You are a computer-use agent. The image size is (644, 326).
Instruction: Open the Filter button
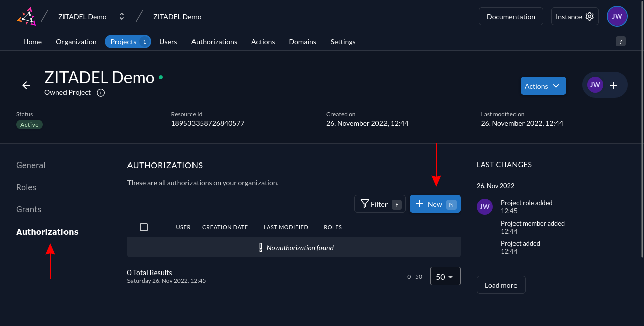pyautogui.click(x=380, y=204)
